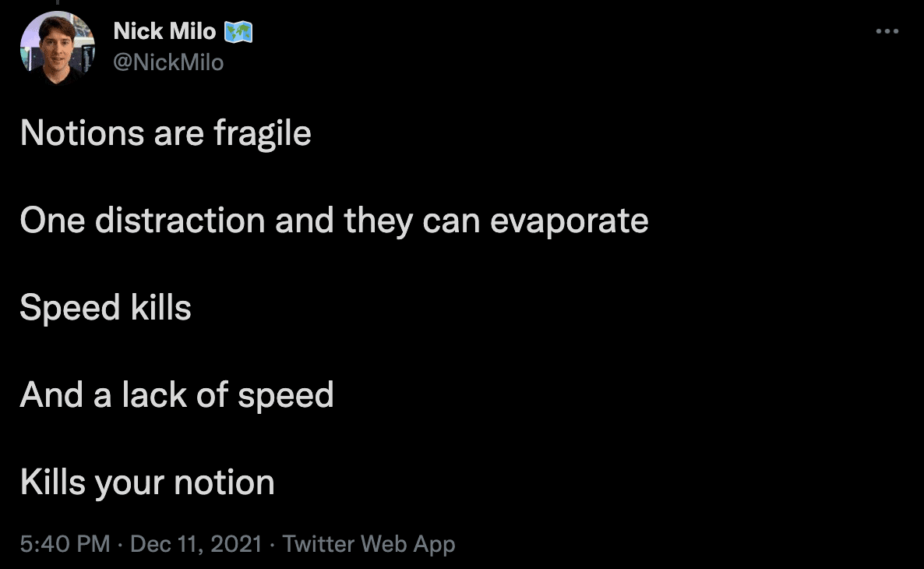Image resolution: width=924 pixels, height=569 pixels.
Task: Click the word "they" in the second line
Action: tap(379, 221)
